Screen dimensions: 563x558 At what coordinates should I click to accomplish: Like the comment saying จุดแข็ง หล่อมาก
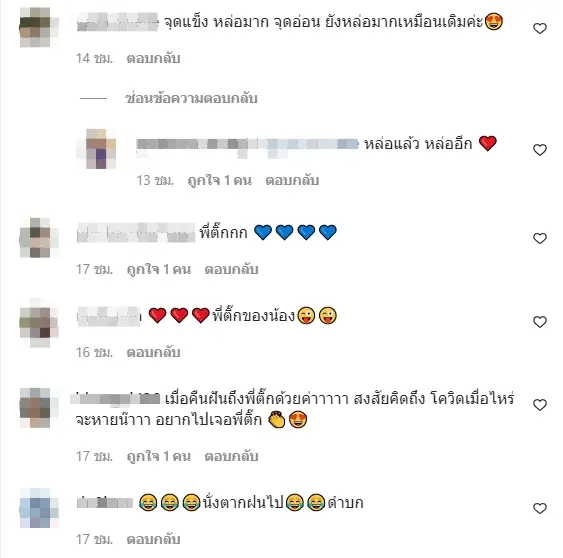540,28
